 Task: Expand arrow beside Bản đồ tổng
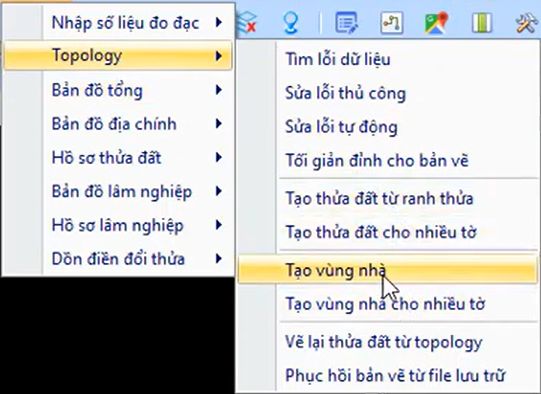tap(219, 90)
